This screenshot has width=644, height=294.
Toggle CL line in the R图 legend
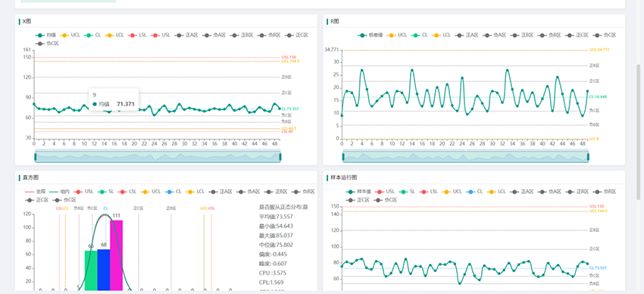tap(420, 36)
